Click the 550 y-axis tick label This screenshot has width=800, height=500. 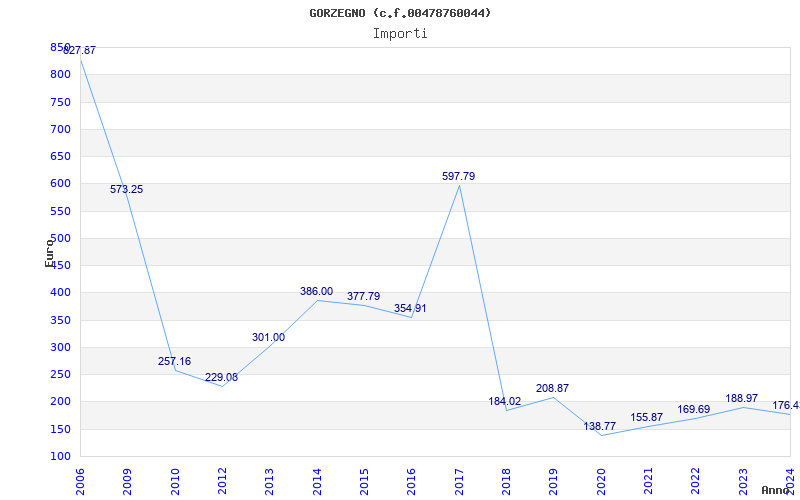(60, 211)
